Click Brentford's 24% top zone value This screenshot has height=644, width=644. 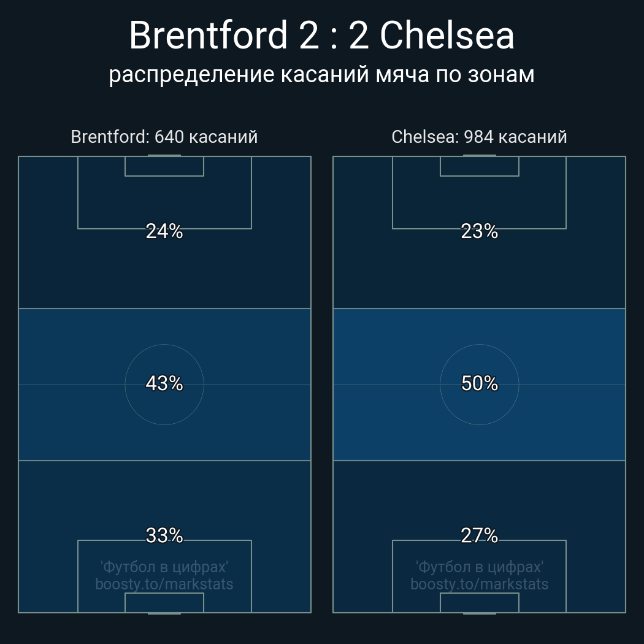164,231
